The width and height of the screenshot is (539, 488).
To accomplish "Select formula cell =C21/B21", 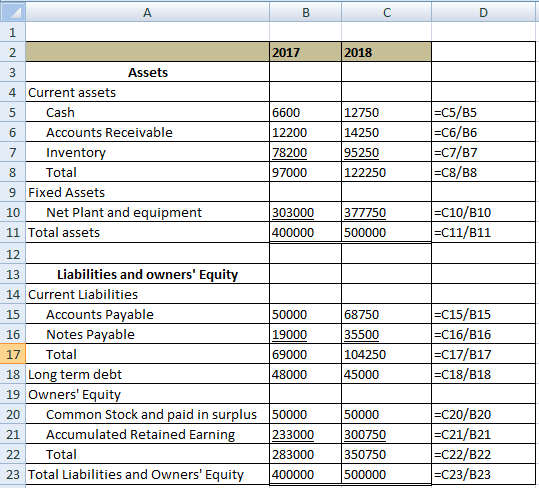I will pyautogui.click(x=483, y=434).
